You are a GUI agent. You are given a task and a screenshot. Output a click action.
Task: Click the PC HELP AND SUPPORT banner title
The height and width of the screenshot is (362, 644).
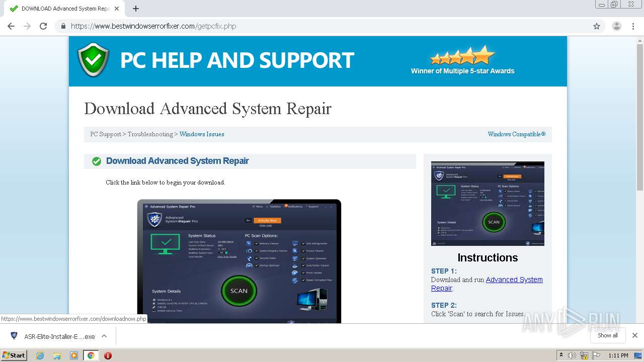click(x=237, y=60)
